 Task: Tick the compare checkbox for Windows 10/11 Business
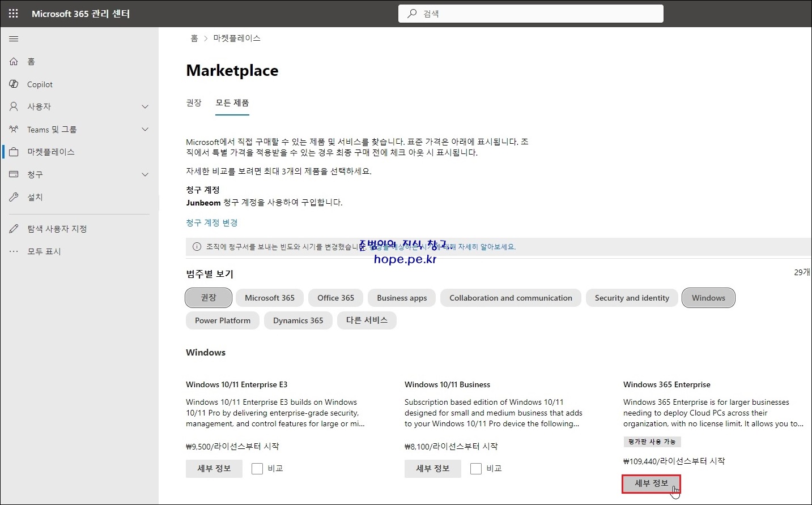(x=476, y=469)
